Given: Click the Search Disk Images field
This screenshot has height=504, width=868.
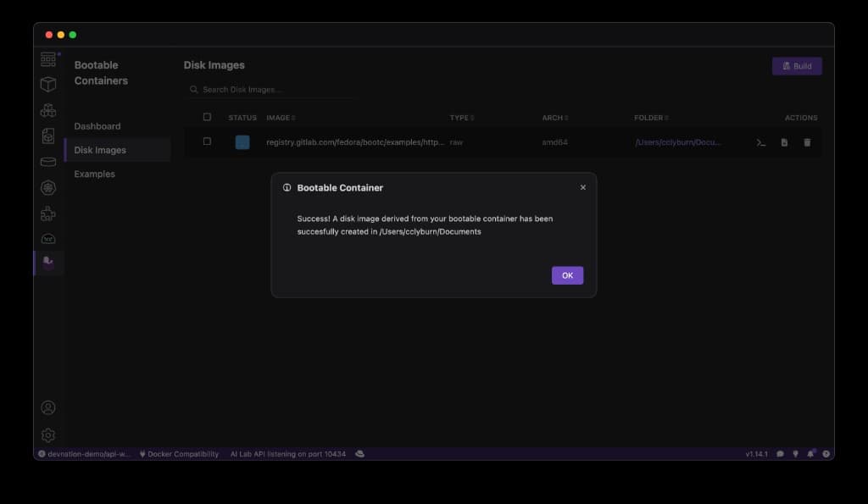Looking at the screenshot, I should [x=271, y=89].
